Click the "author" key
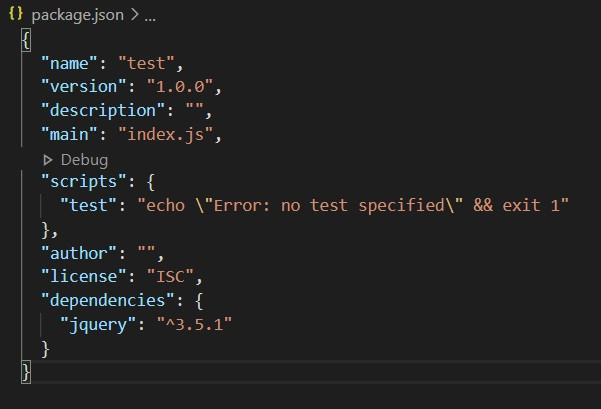Screen dimensions: 601x409 click(79, 253)
